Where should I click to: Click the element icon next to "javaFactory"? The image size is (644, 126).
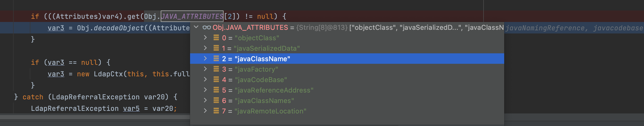pos(216,69)
